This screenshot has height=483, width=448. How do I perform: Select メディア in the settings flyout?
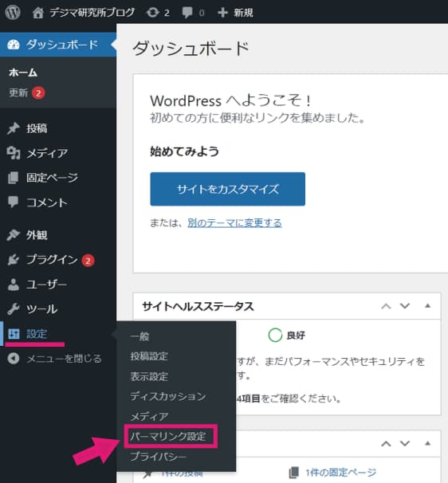coord(149,417)
